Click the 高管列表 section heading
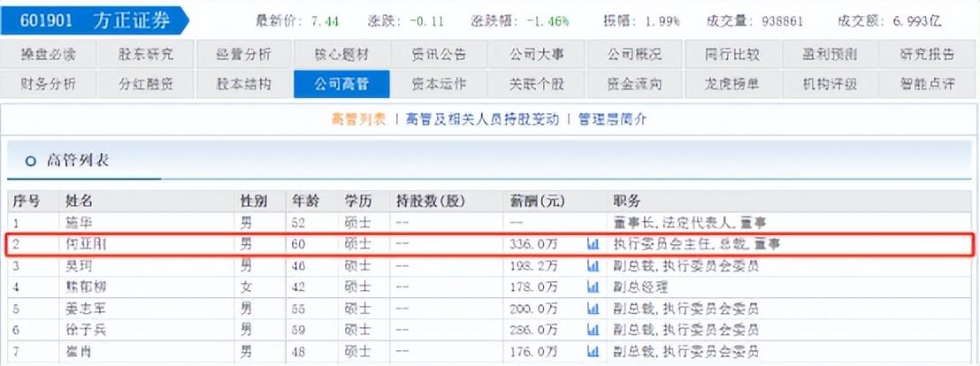Image resolution: width=980 pixels, height=366 pixels. (x=78, y=161)
